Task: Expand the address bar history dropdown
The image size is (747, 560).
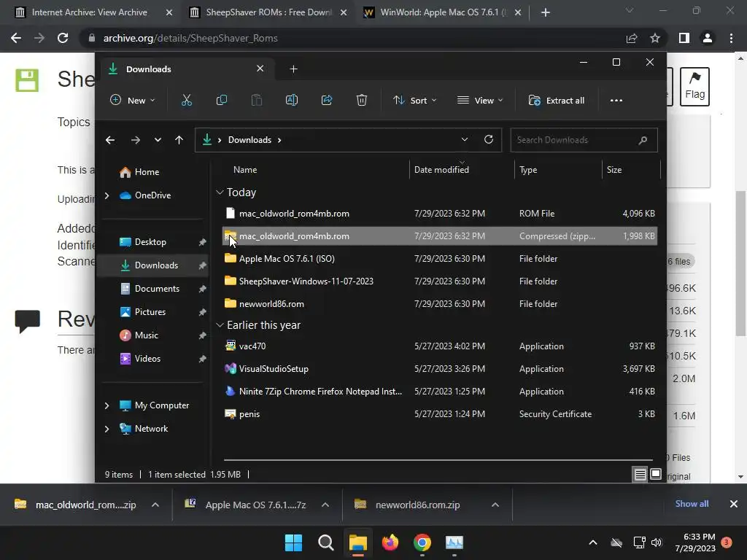Action: tap(465, 139)
